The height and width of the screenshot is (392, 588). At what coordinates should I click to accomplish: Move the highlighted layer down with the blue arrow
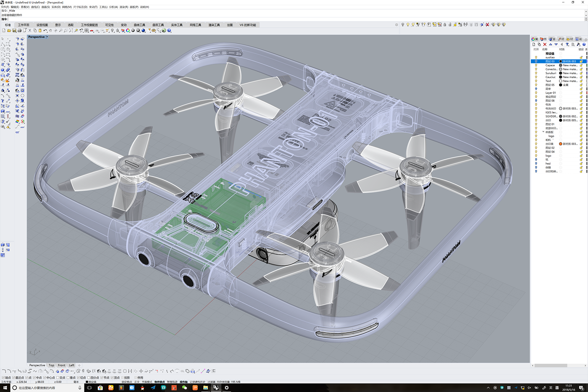(x=556, y=44)
